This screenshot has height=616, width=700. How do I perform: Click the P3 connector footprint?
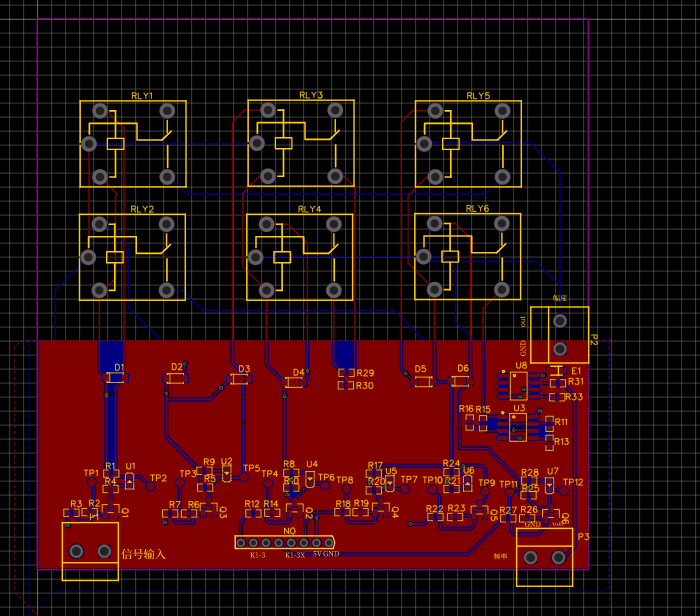[x=545, y=557]
